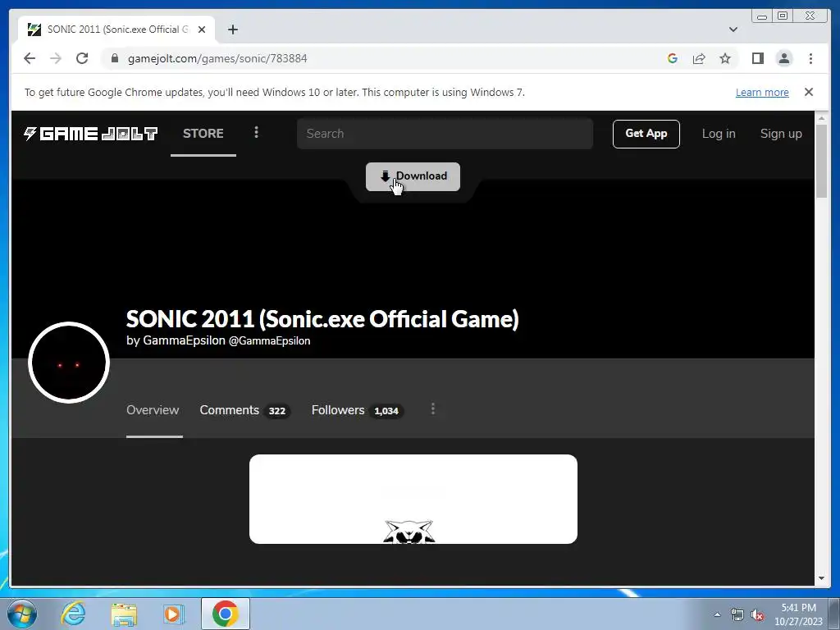Open Windows Explorer from taskbar

124,614
